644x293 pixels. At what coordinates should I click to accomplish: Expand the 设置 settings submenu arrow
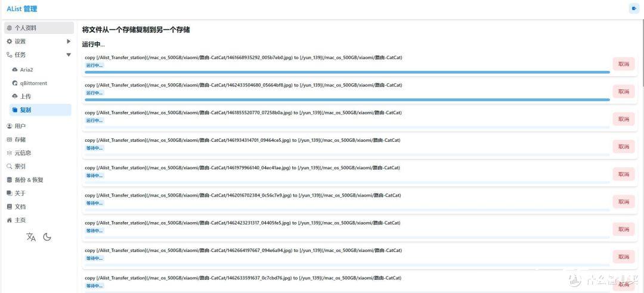point(69,42)
